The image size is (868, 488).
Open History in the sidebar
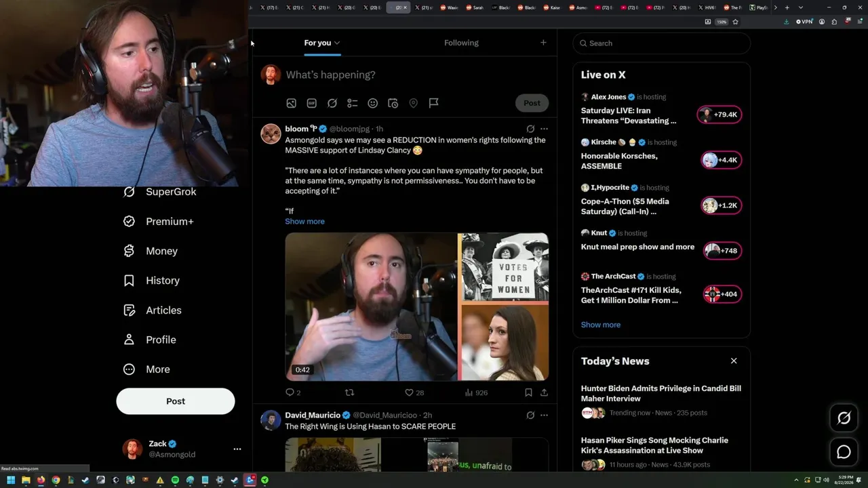(151, 281)
